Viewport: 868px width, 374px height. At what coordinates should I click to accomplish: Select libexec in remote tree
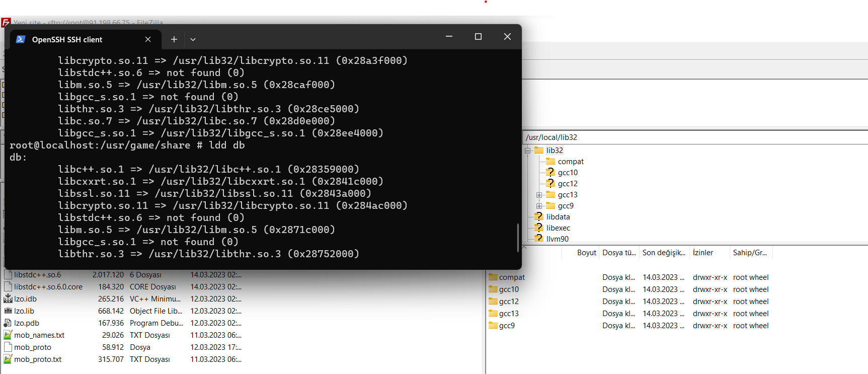pyautogui.click(x=558, y=228)
